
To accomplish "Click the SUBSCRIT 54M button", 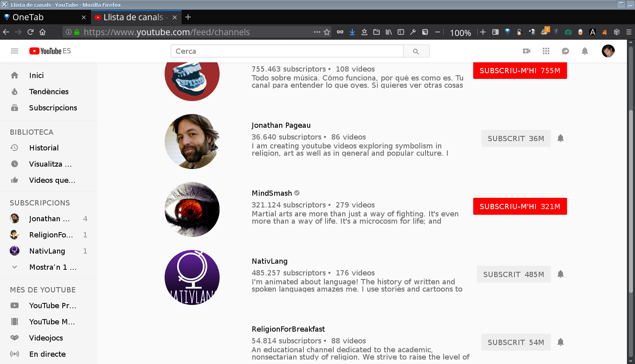I will click(516, 342).
